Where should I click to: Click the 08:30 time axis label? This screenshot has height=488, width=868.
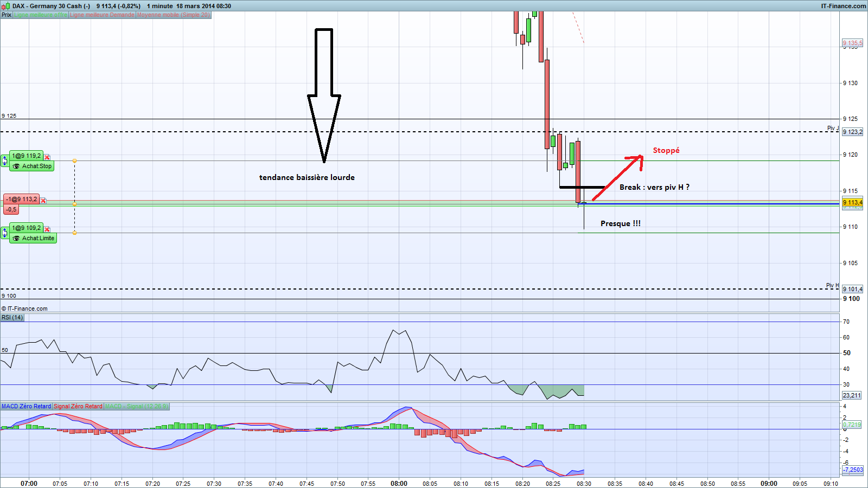point(584,484)
